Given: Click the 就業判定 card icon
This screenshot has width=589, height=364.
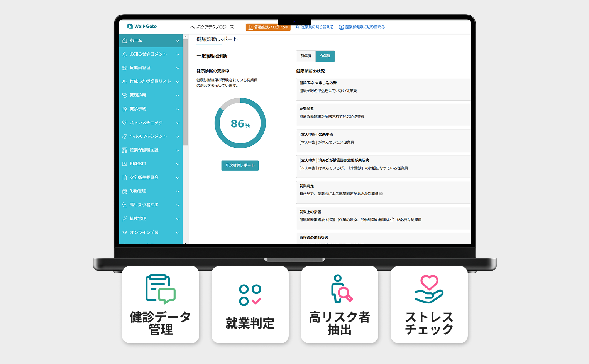Looking at the screenshot, I should click(x=250, y=295).
